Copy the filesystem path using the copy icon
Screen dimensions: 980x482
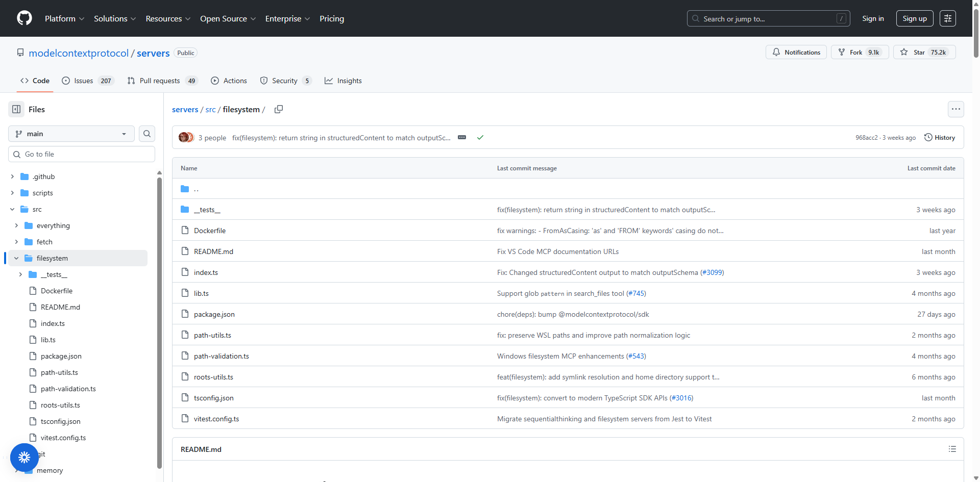[279, 109]
